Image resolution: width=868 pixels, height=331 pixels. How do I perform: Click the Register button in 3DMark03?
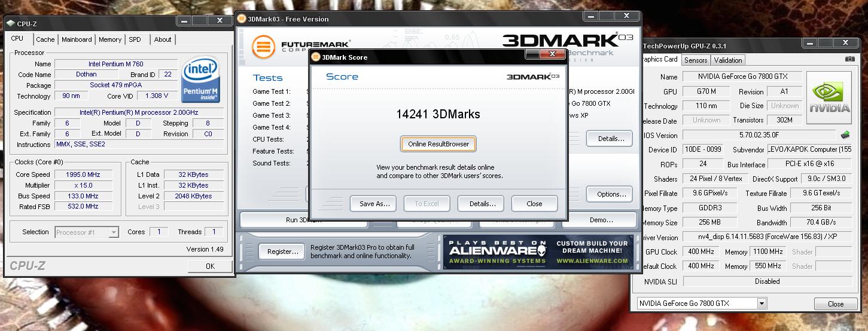pyautogui.click(x=282, y=252)
